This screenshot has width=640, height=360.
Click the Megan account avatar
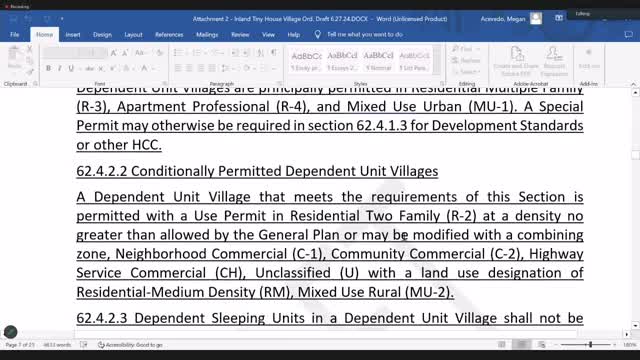pos(536,18)
